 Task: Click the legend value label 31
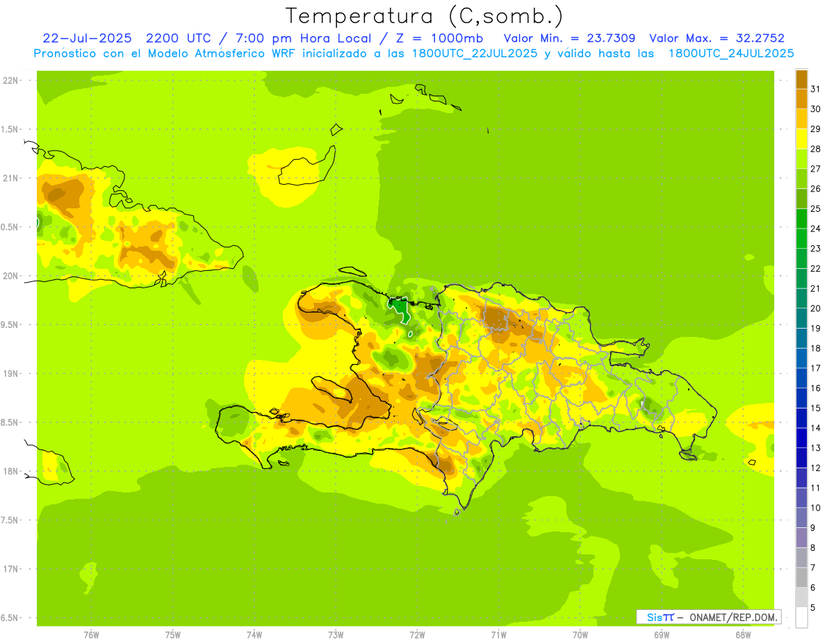[816, 89]
